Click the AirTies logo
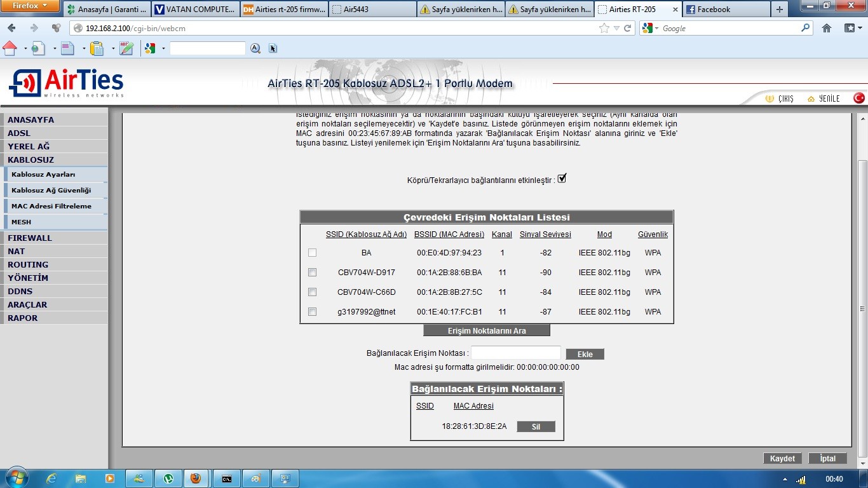 pos(66,83)
